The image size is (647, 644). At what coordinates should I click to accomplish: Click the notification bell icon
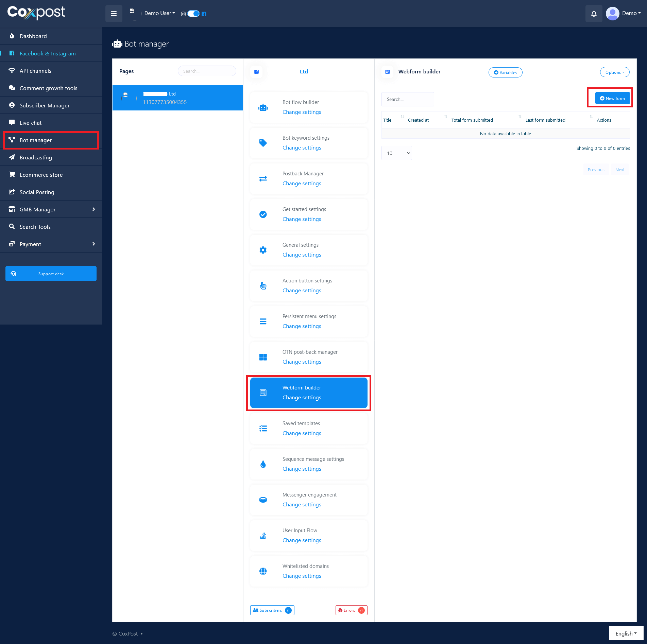coord(594,14)
